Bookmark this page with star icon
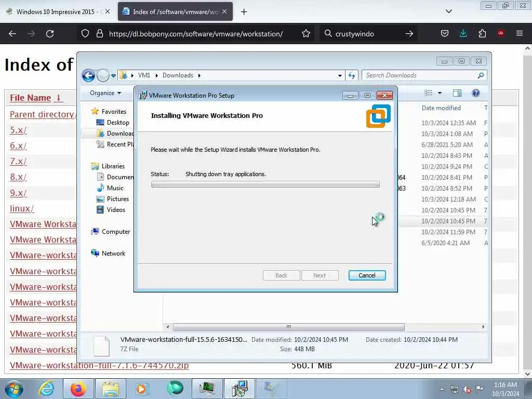The image size is (532, 399). pos(306,34)
